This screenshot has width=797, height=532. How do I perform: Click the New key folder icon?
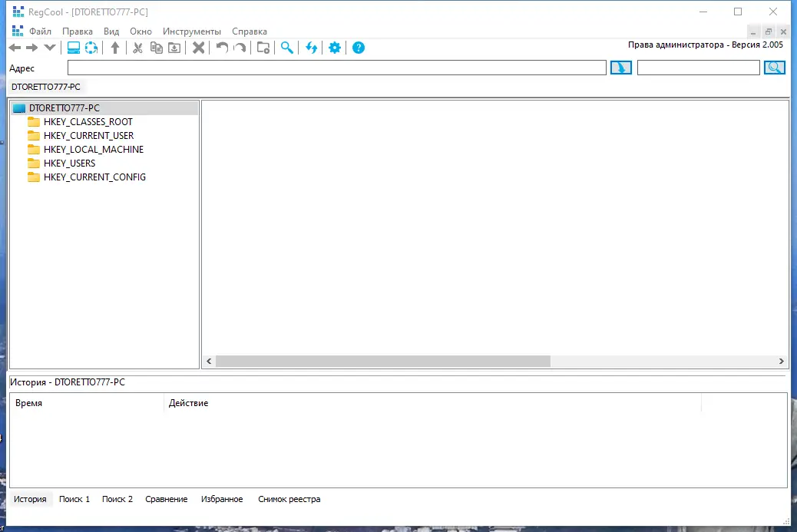tap(263, 48)
